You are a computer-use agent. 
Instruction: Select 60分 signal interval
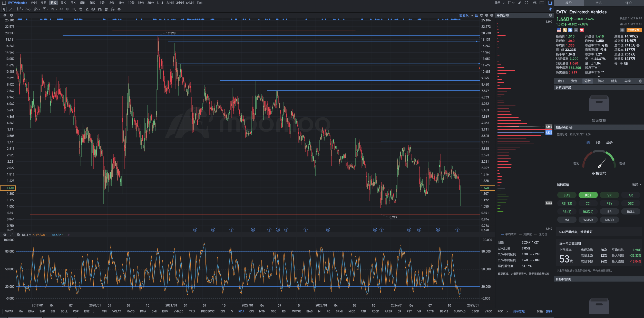coord(609,143)
